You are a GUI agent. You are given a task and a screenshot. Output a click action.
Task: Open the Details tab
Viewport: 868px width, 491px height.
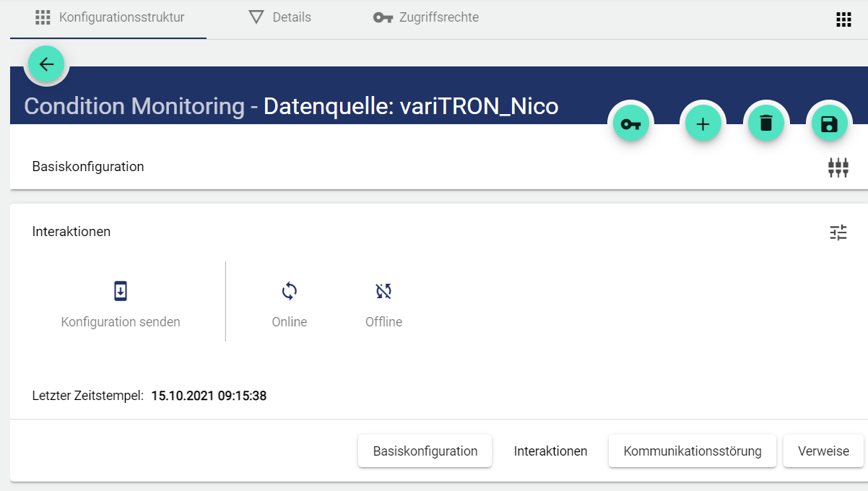(280, 17)
